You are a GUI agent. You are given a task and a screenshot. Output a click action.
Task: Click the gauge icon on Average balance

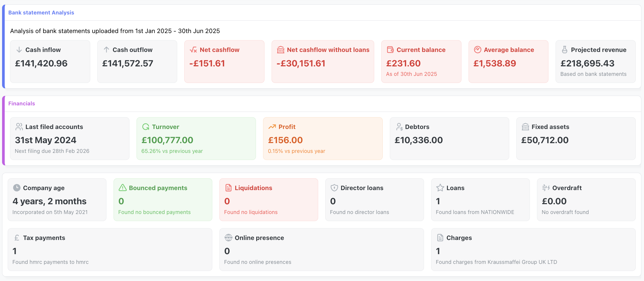point(478,50)
